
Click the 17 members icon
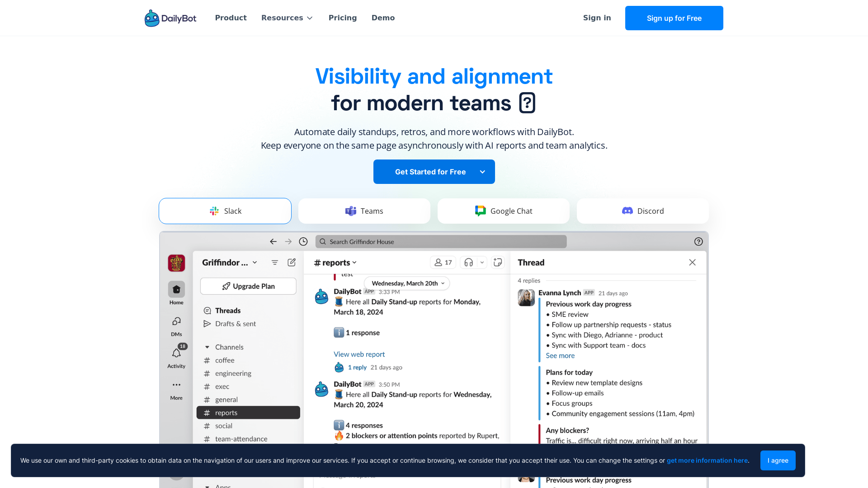pos(443,263)
